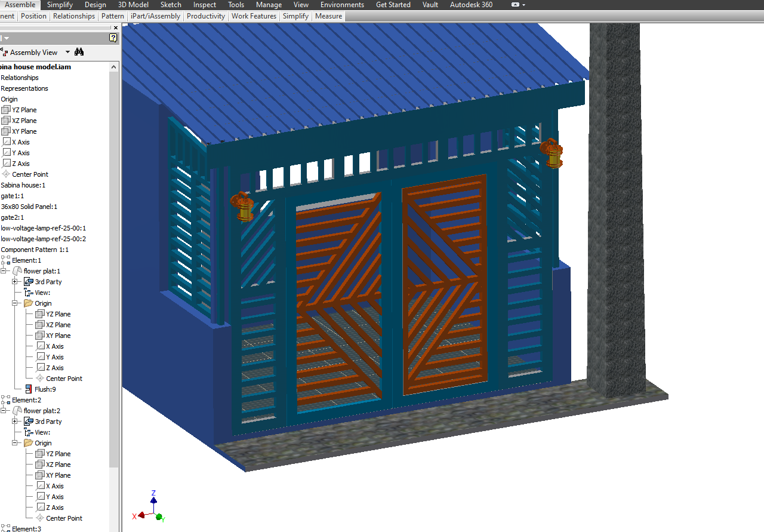Select XY Plane under flower plat:1
764x532 pixels.
(53, 336)
